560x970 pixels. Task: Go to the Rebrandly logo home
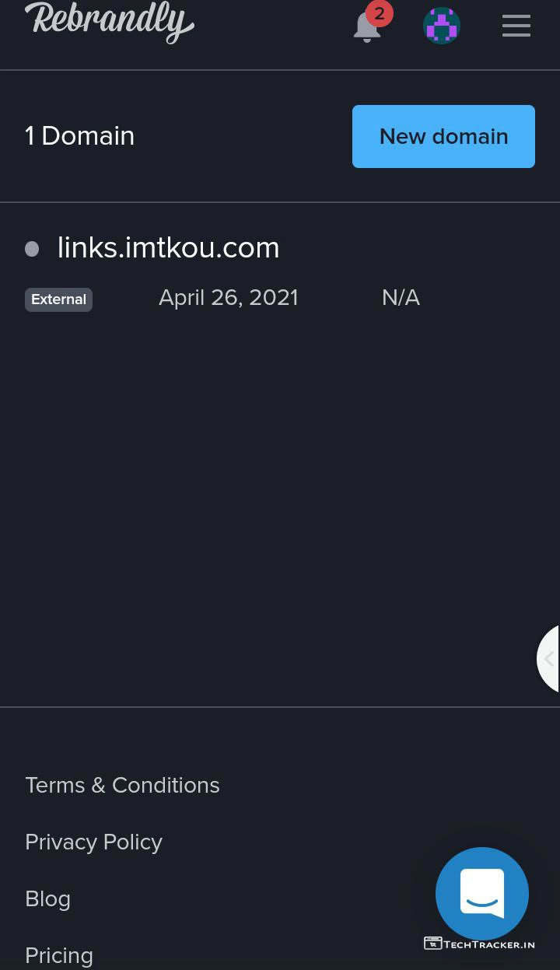110,22
